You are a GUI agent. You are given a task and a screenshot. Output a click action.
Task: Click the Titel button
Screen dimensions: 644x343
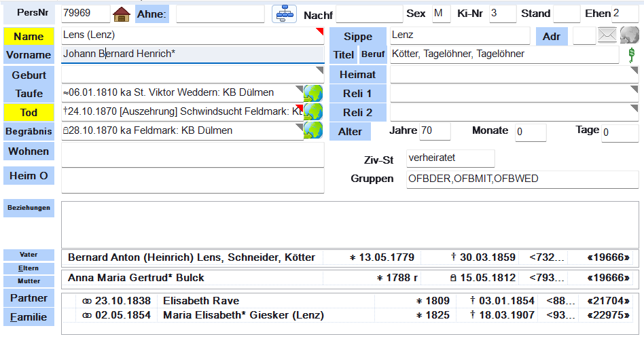click(344, 55)
